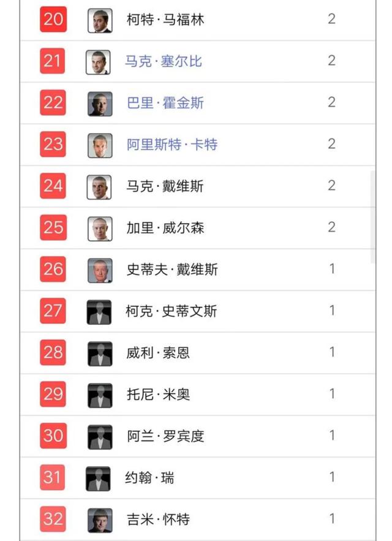This screenshot has height=541, width=392.
Task: Select the name 吉米·怀特
Action: 158,520
